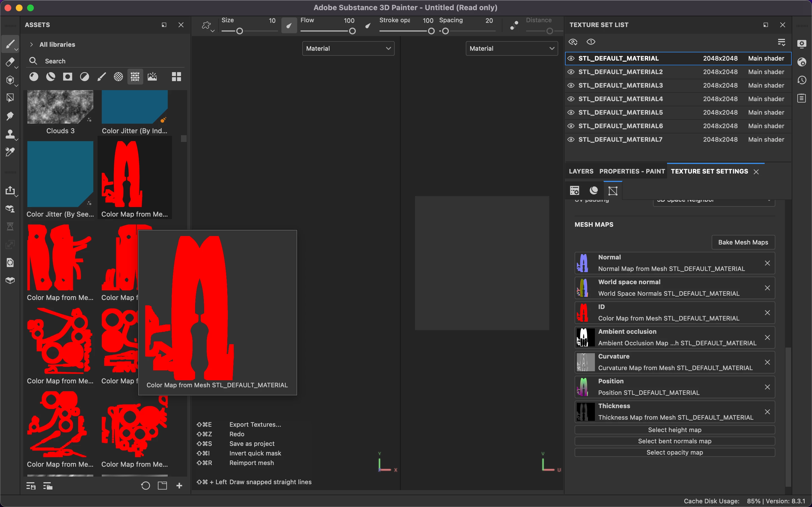The height and width of the screenshot is (507, 812).
Task: Switch to the PROPERTIES - PAINT tab
Action: coord(632,171)
